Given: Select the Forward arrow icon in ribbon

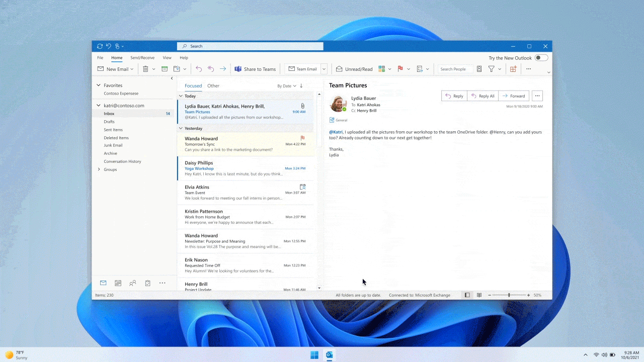Looking at the screenshot, I should click(222, 69).
